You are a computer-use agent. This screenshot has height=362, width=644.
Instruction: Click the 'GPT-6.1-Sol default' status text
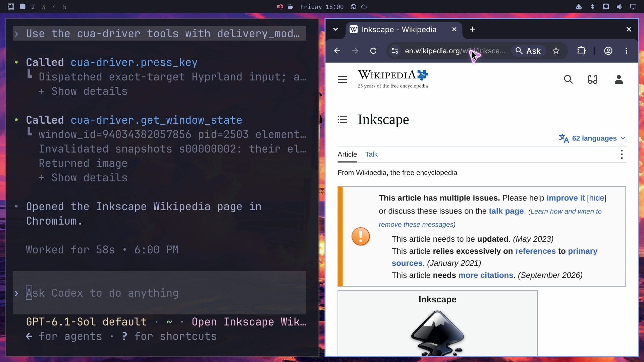(86, 322)
